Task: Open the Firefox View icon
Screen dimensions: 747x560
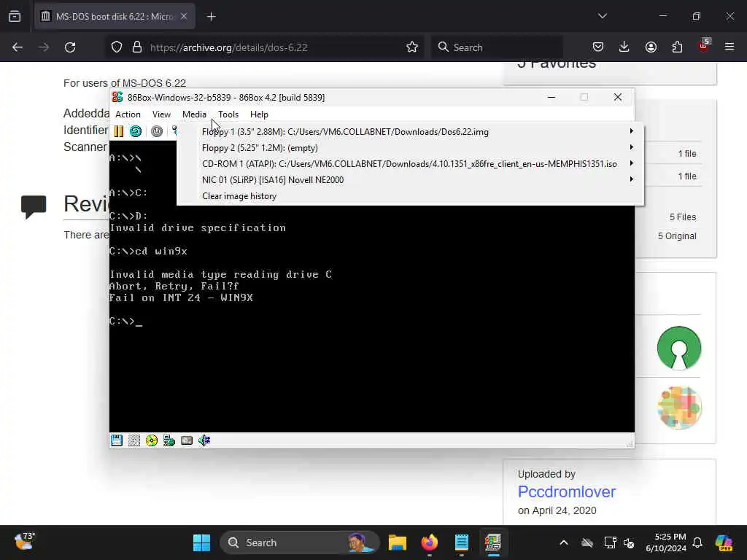Action: [15, 16]
